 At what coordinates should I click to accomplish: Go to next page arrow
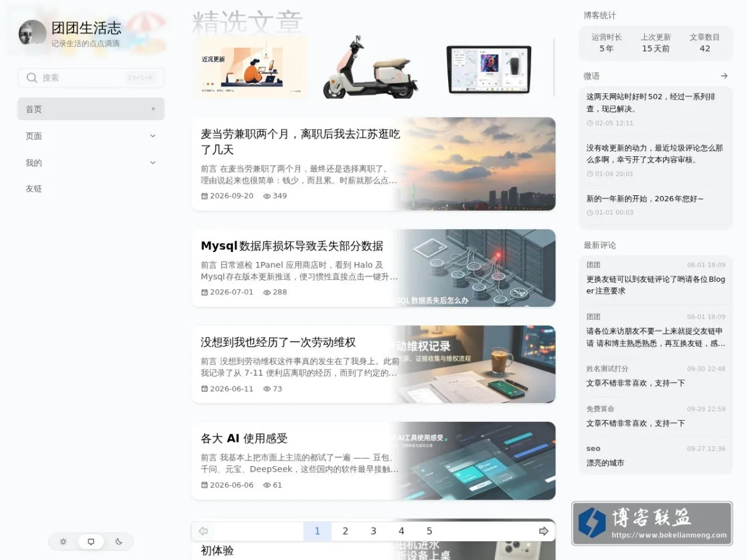click(543, 531)
